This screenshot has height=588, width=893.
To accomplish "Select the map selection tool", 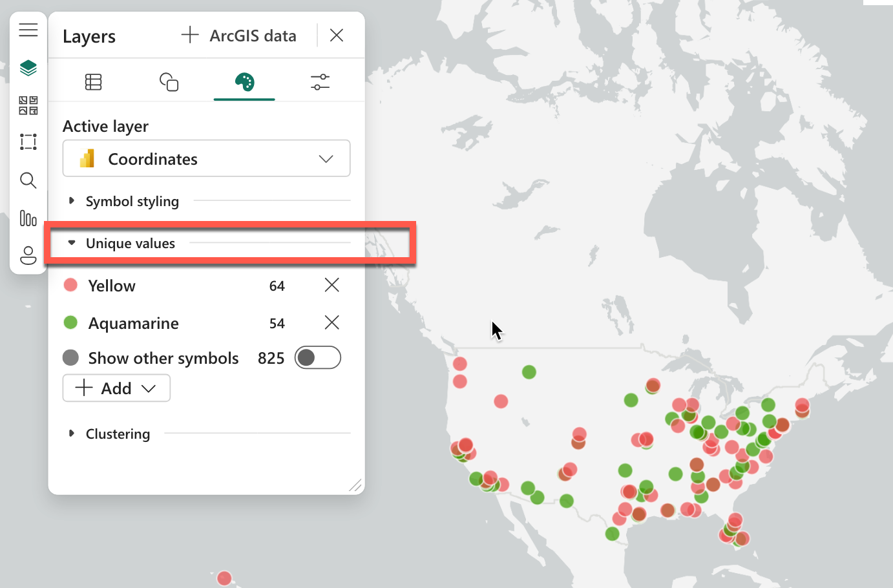I will point(28,142).
